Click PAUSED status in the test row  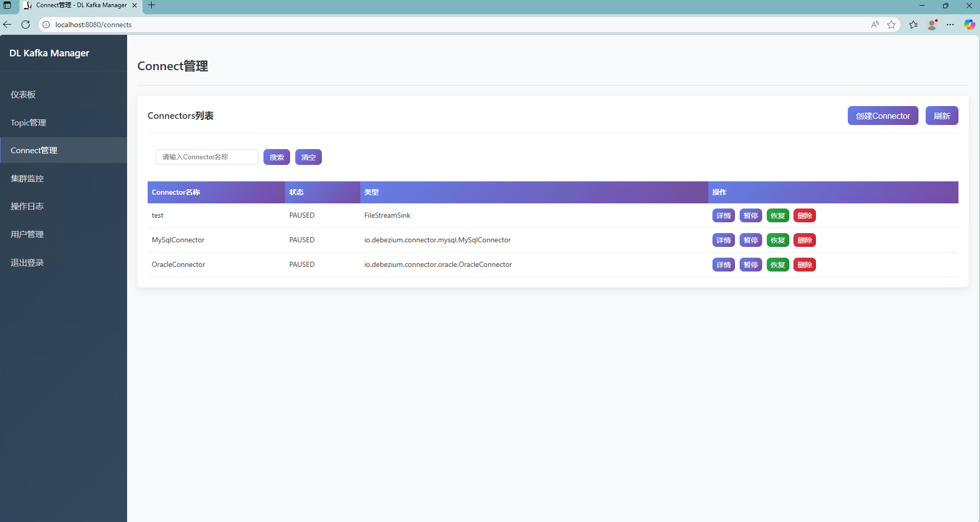tap(302, 216)
